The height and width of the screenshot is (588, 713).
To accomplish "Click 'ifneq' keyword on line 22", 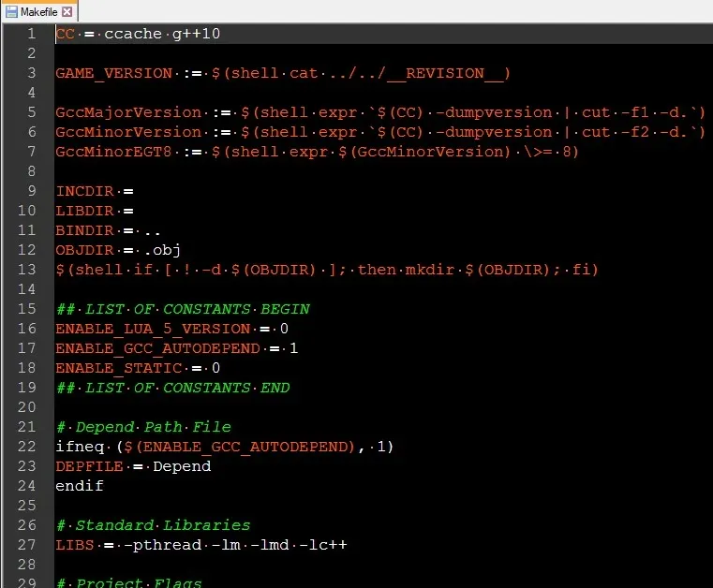I will tap(80, 447).
